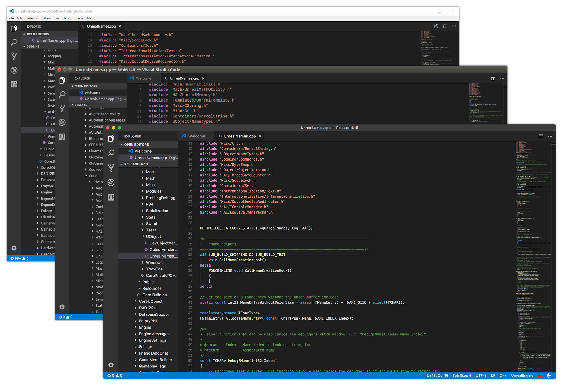Screen dimensions: 575x392
Task: Click UTF-8 encoding in status bar
Action: 481,376
